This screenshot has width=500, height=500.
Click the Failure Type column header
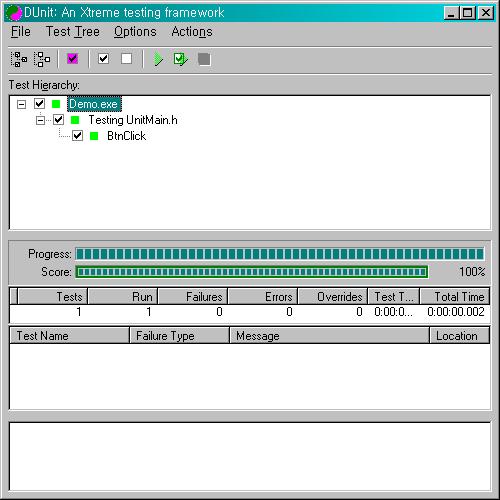(180, 335)
